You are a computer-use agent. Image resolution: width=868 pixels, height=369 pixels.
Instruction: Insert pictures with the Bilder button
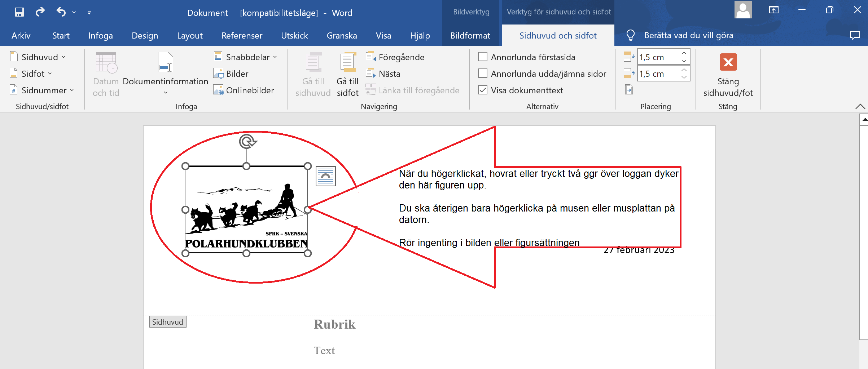pyautogui.click(x=231, y=74)
